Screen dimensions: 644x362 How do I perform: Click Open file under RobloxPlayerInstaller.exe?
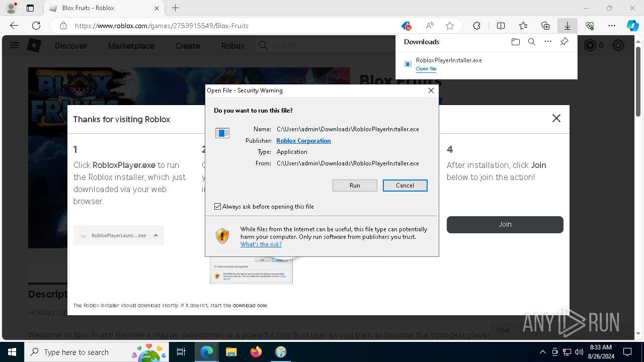coord(426,69)
